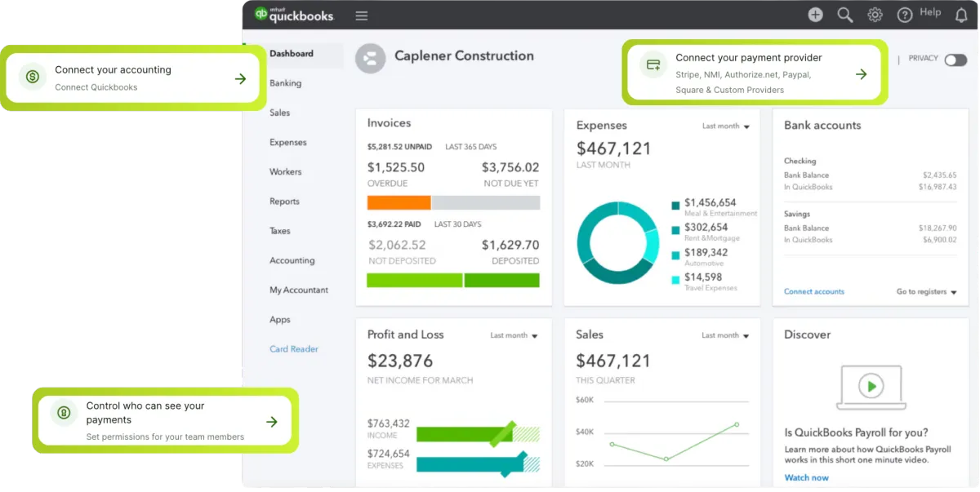Open the Banking sidebar item
Image resolution: width=980 pixels, height=492 pixels.
[x=285, y=83]
